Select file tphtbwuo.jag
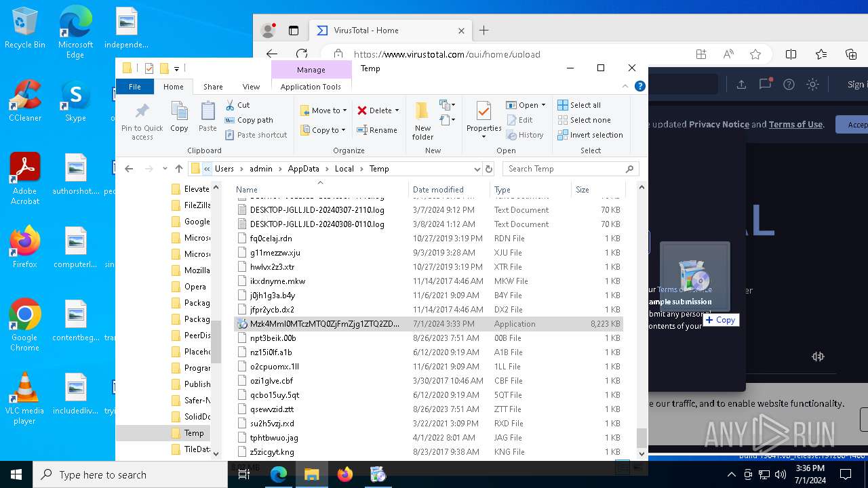This screenshot has width=868, height=488. point(428,438)
